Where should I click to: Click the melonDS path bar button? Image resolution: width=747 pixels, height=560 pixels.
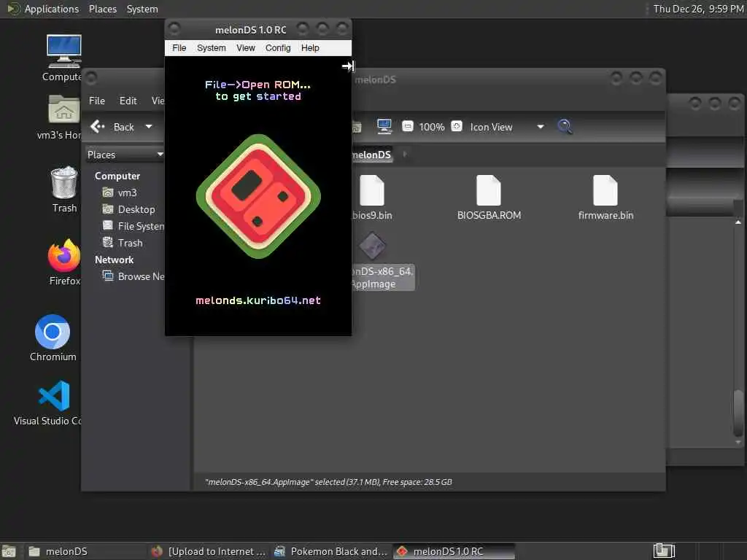coord(372,155)
